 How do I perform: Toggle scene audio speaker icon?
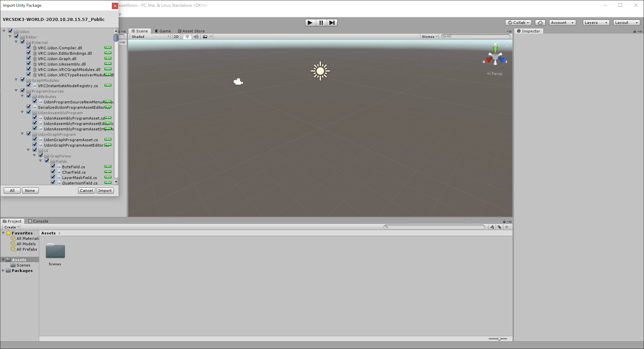tap(196, 36)
